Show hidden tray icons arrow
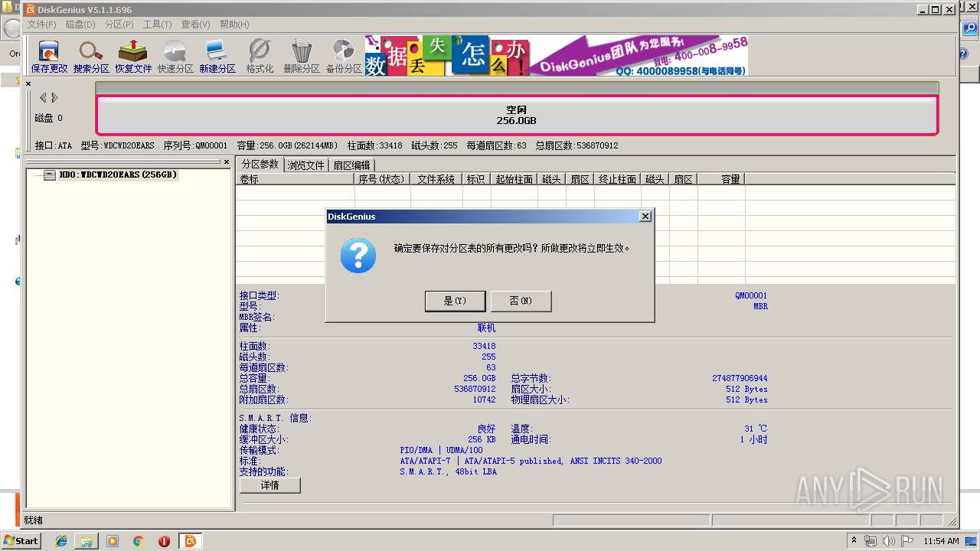 click(854, 540)
